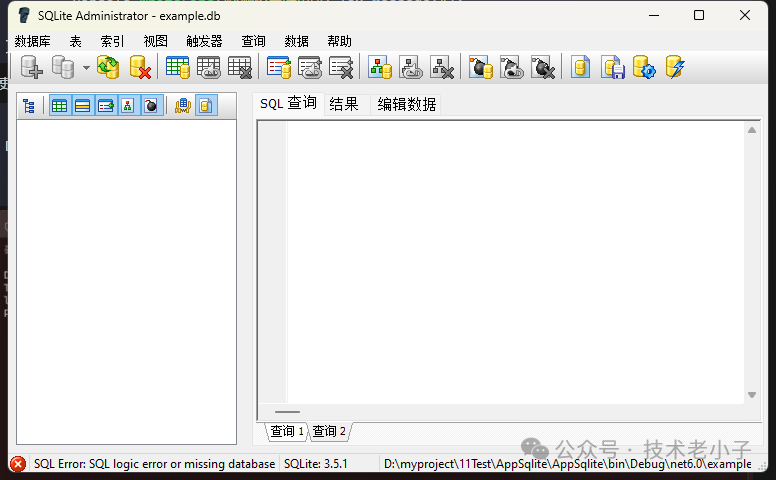
Task: Maximize the SQLite Administrator window
Action: point(699,15)
